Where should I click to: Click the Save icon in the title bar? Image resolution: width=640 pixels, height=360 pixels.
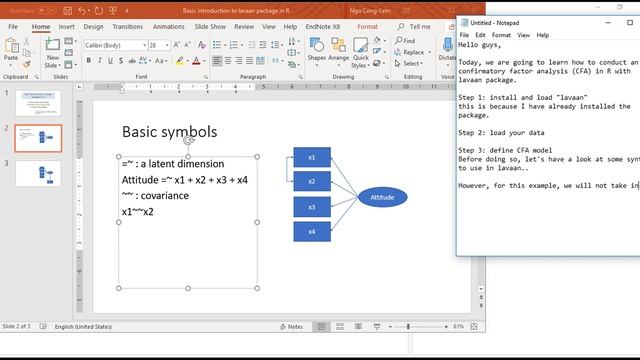(x=68, y=11)
